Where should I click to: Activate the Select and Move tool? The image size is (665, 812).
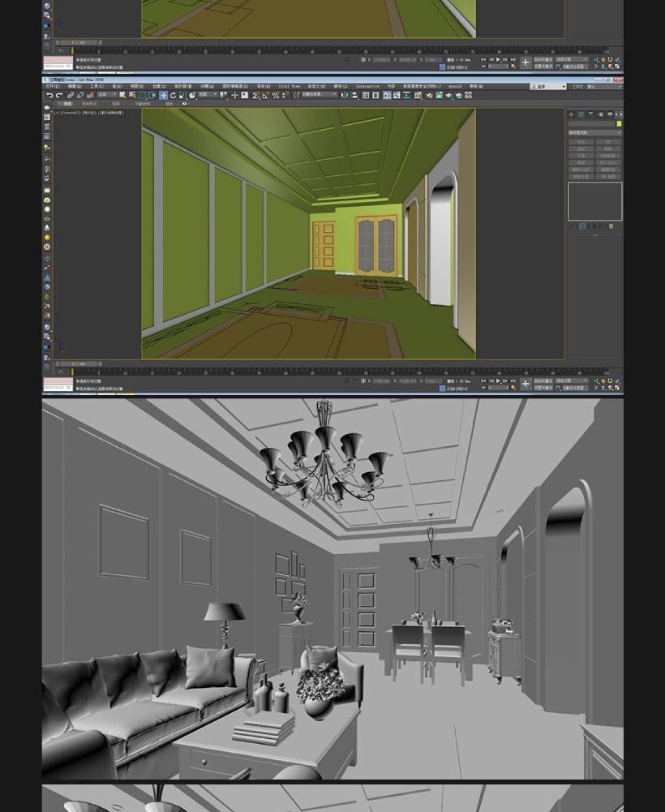pyautogui.click(x=163, y=95)
